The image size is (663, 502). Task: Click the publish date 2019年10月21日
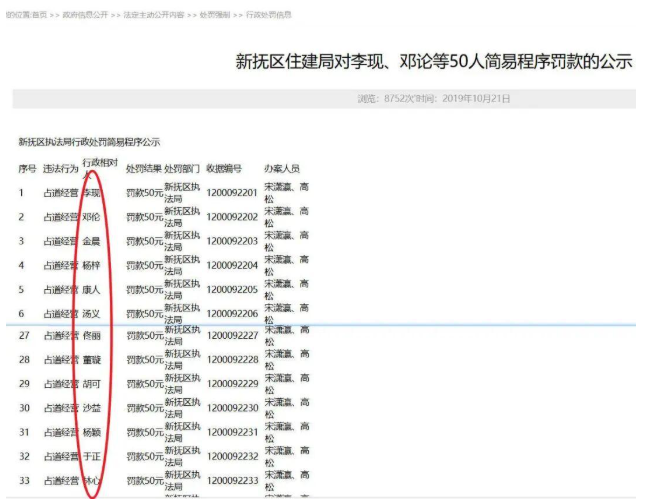(x=477, y=99)
